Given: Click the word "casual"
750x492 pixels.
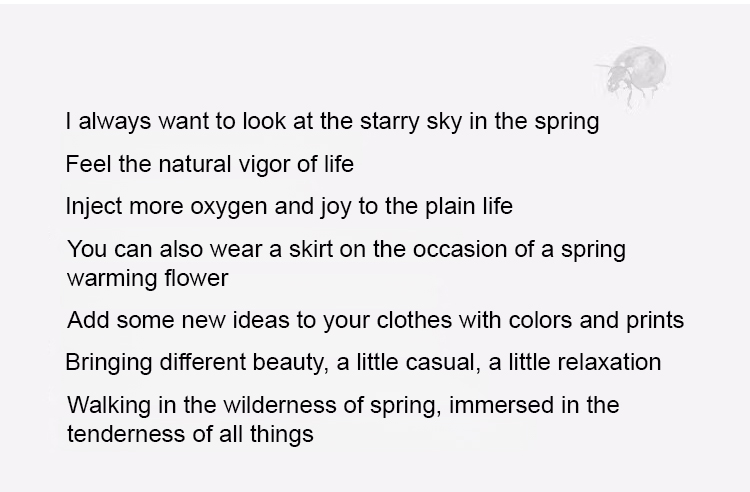Looking at the screenshot, I should [439, 362].
